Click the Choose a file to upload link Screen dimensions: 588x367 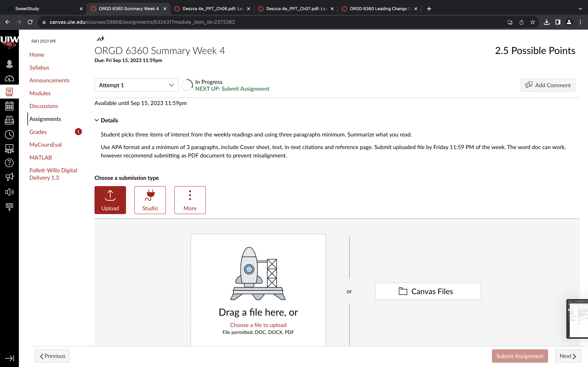click(x=258, y=325)
